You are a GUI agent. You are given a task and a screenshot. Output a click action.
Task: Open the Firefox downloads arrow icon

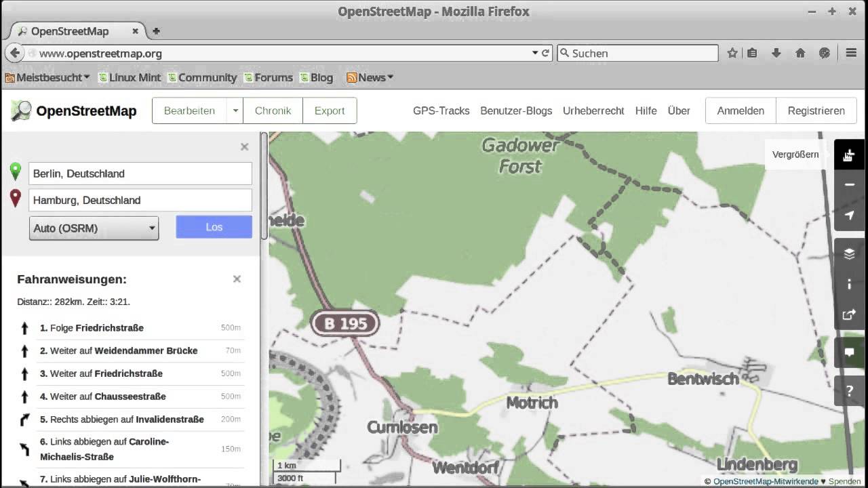(776, 53)
